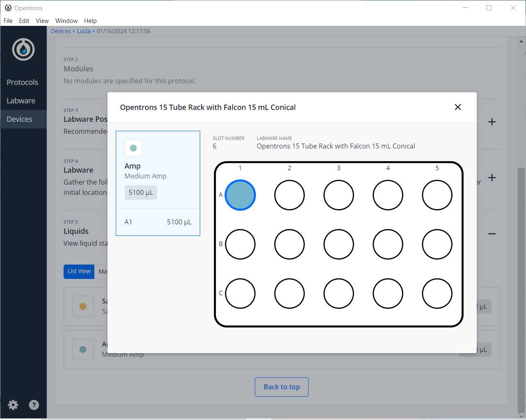Image resolution: width=526 pixels, height=420 pixels.
Task: Click the column 1 header label
Action: 240,168
